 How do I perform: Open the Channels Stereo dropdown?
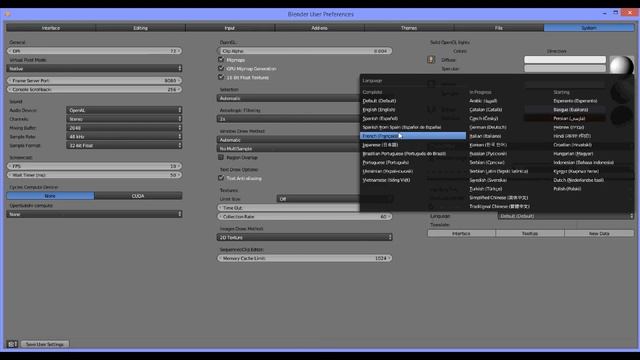coord(124,119)
